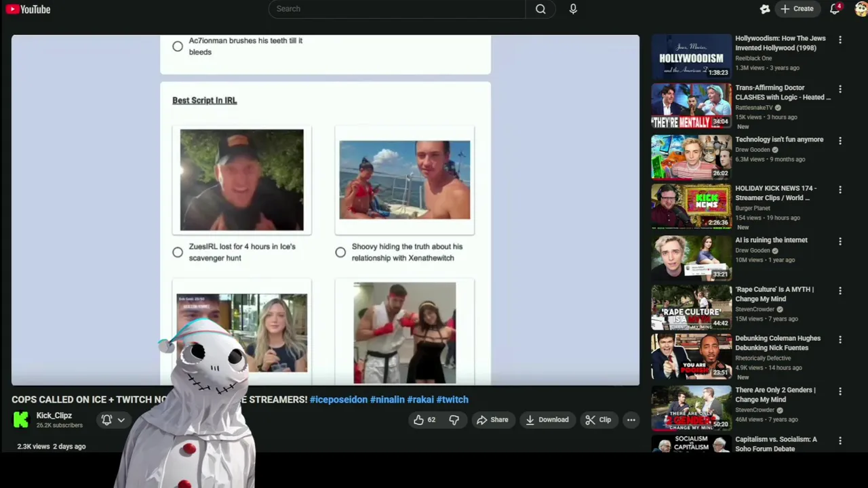Click the 2.3K views 2 days ago text
The height and width of the screenshot is (488, 868).
[x=52, y=446]
